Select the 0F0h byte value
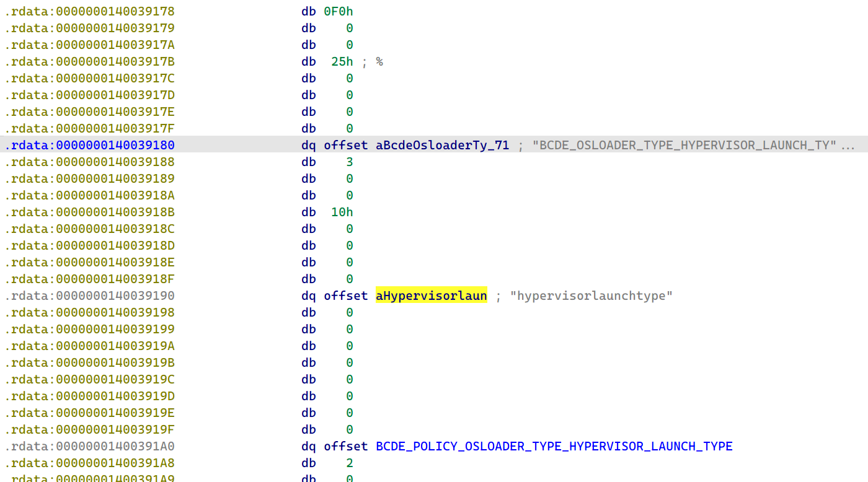 [x=339, y=11]
